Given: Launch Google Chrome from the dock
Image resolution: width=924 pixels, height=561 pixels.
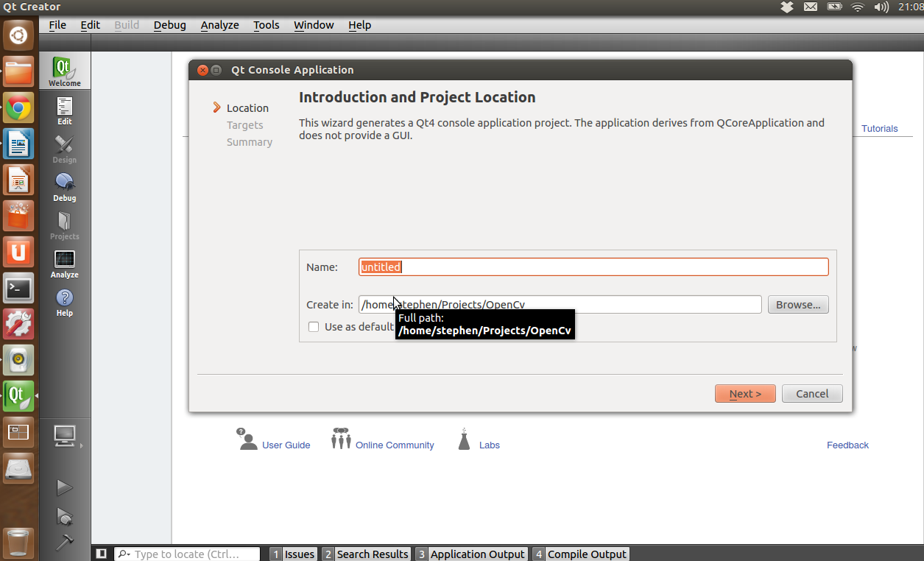Looking at the screenshot, I should 18,107.
